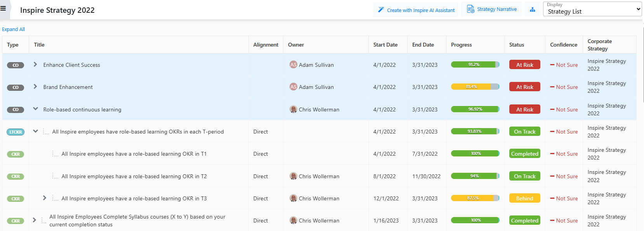Collapse the T-period learning OKRs key result
The width and height of the screenshot is (644, 231).
35,131
